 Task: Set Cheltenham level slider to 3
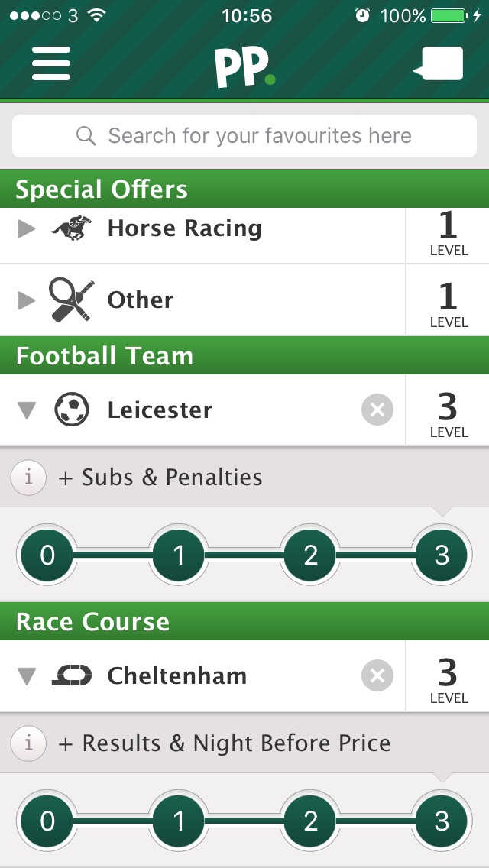[x=442, y=821]
